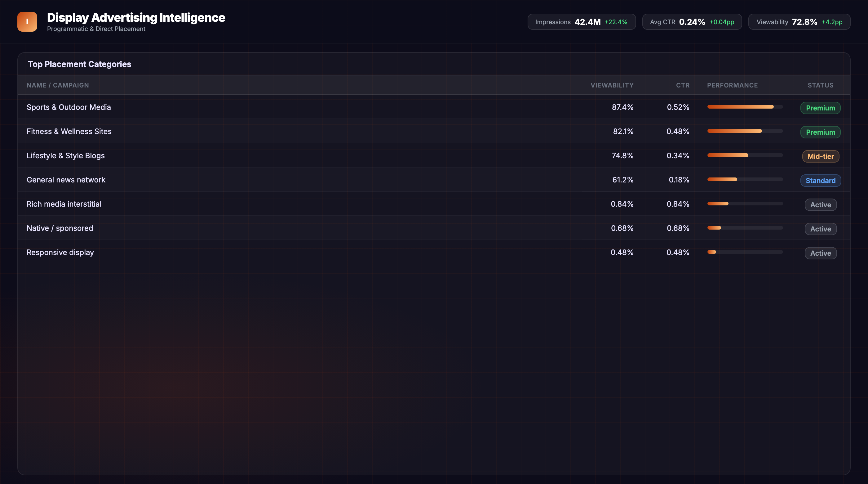Click the Rich media interstitial performance bar
Image resolution: width=868 pixels, height=484 pixels.
coord(745,204)
